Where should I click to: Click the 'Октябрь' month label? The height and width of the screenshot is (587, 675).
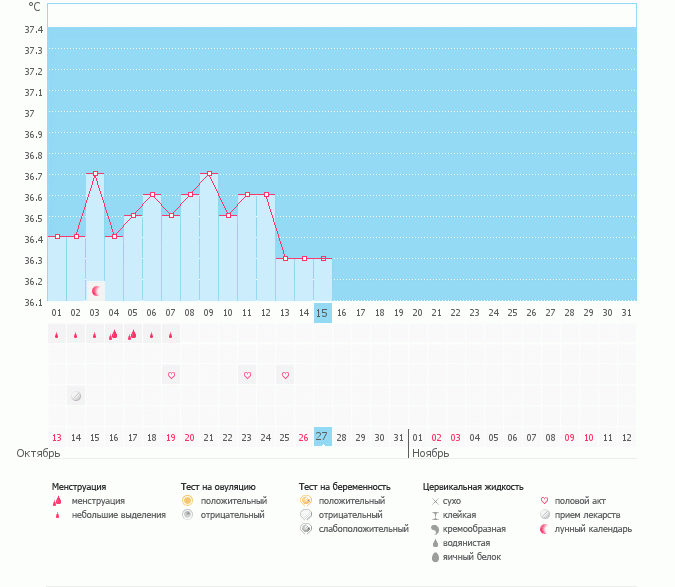[x=39, y=453]
